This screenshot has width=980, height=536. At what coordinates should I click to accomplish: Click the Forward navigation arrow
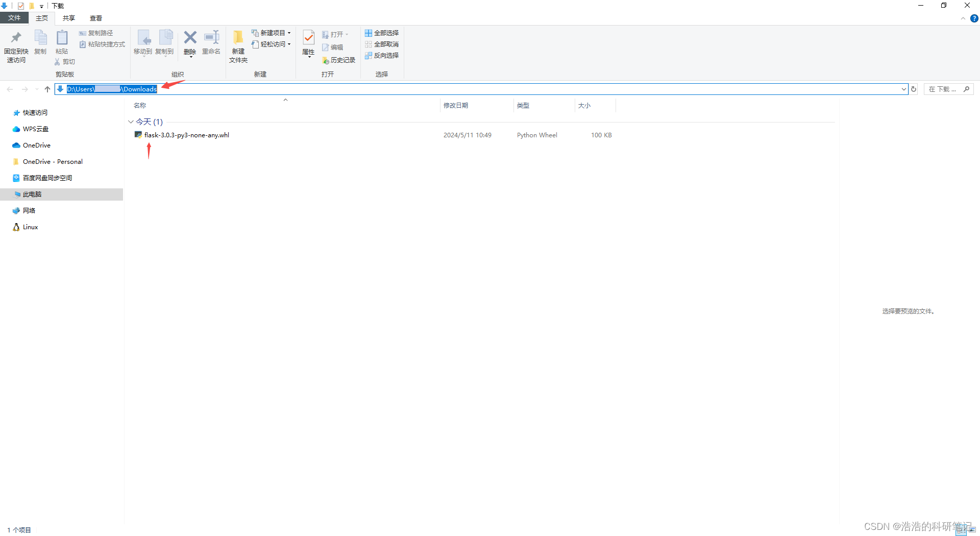pyautogui.click(x=24, y=89)
